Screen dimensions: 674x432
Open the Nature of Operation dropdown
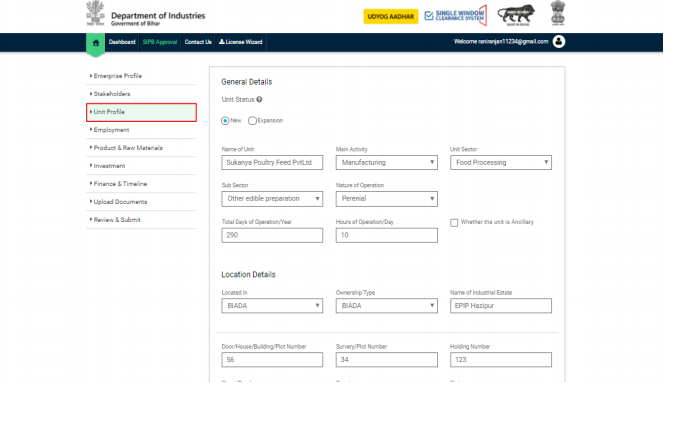(386, 199)
